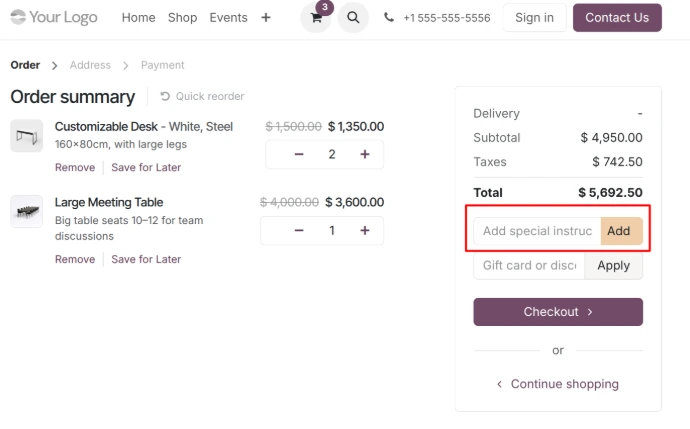The height and width of the screenshot is (429, 690).
Task: Increase Large Meeting Table quantity
Action: (364, 230)
